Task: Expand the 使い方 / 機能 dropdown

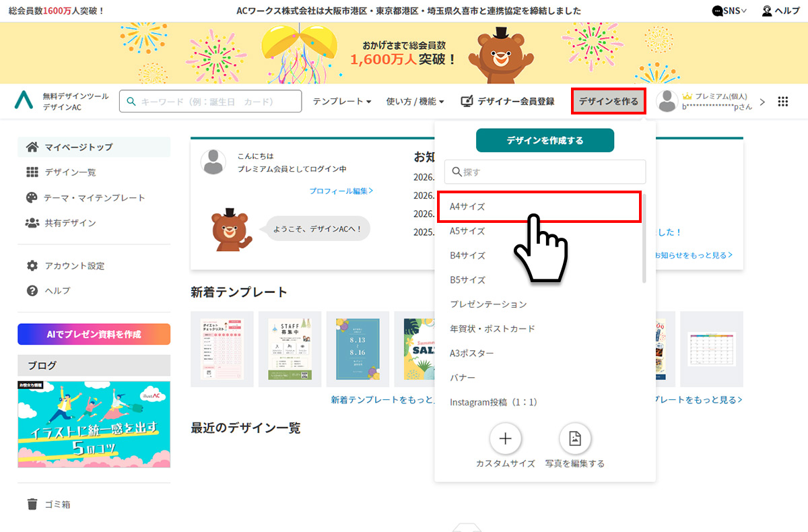Action: [415, 102]
